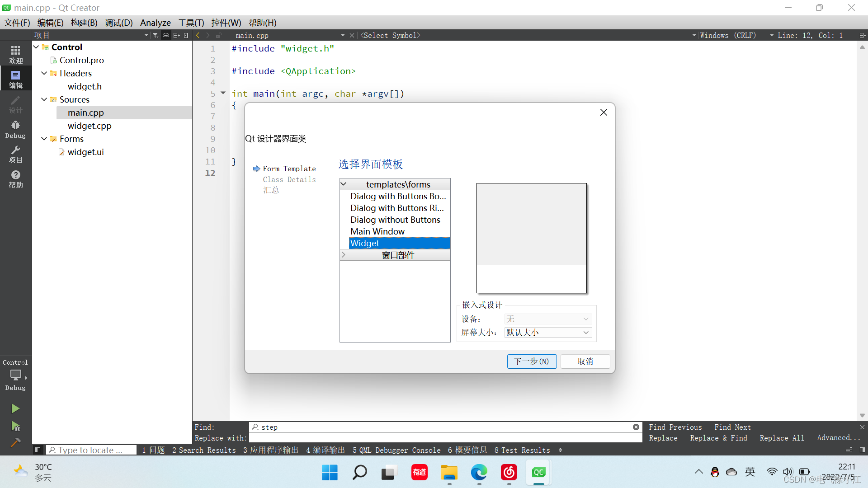Screen dimensions: 868x488
Task: Expand the templates\forms tree node
Action: 344,183
